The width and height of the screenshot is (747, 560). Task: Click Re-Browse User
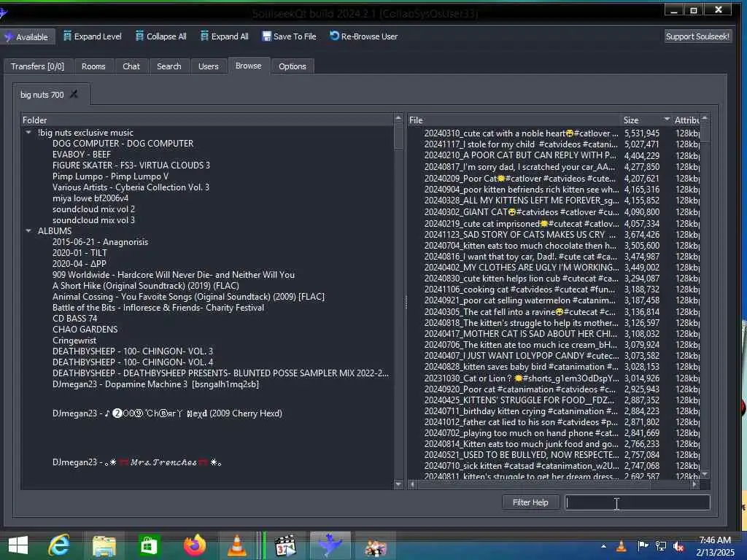pyautogui.click(x=363, y=36)
